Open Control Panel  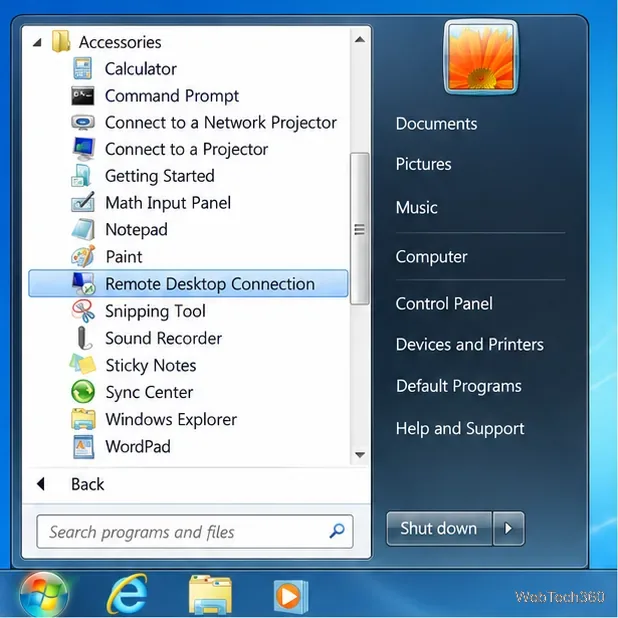pos(444,303)
